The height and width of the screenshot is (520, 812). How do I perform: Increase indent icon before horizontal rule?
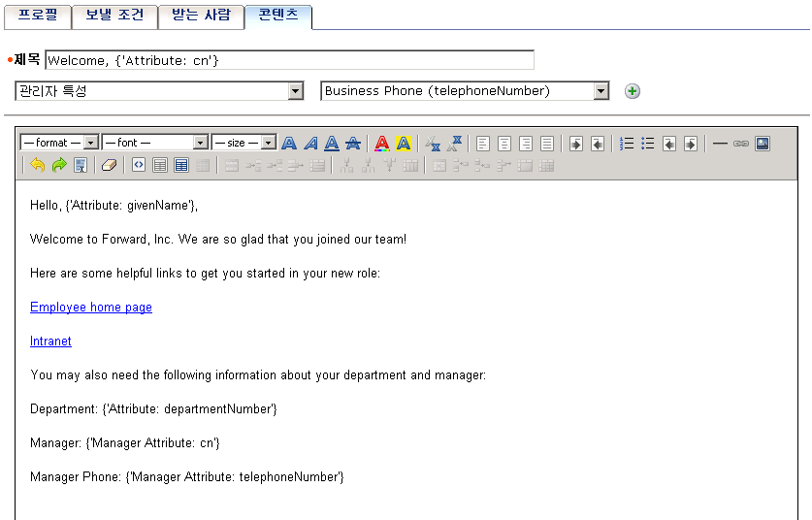point(691,144)
